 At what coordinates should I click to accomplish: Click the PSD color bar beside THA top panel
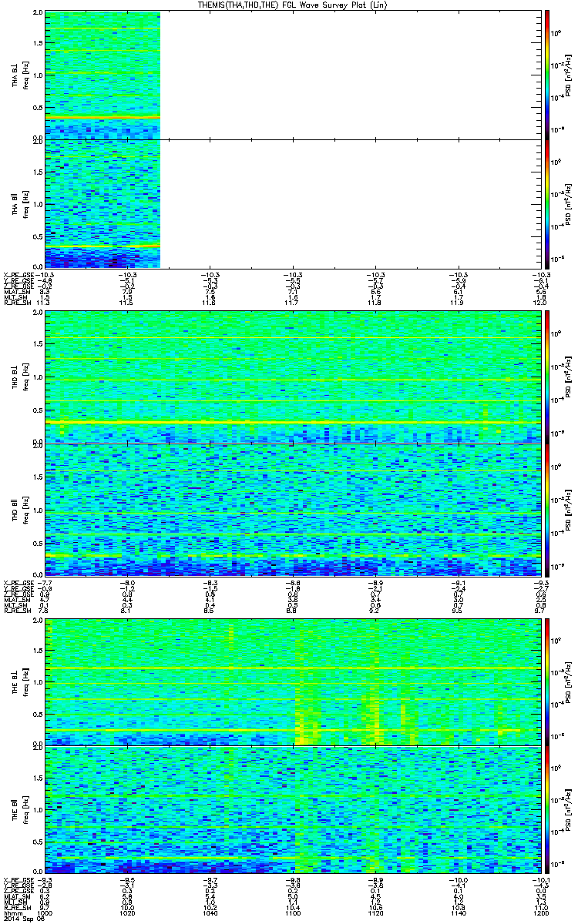tap(547, 74)
